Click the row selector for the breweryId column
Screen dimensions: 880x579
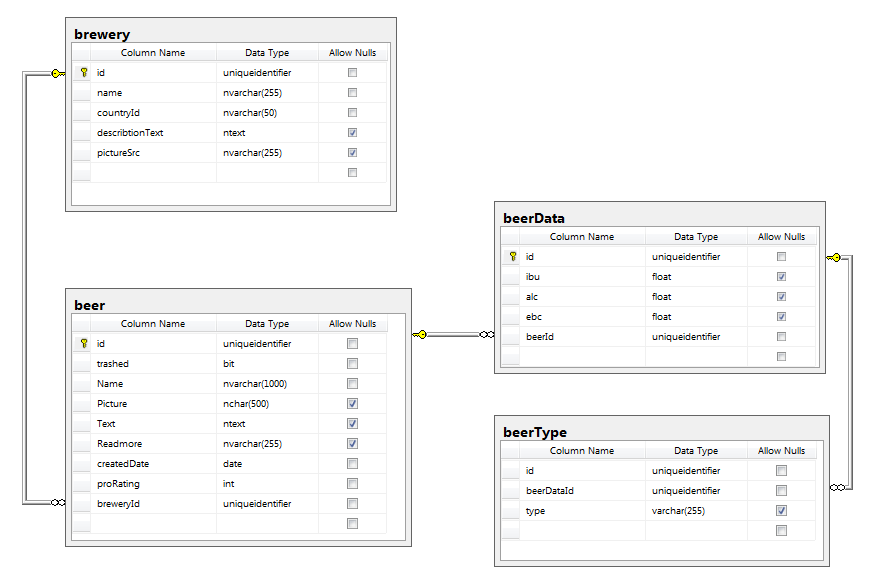[81, 503]
